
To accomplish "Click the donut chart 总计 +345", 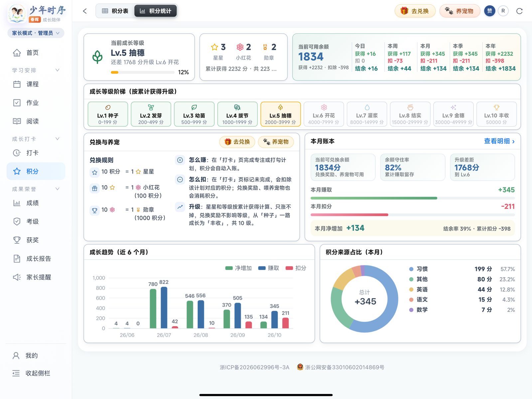I will [x=365, y=299].
